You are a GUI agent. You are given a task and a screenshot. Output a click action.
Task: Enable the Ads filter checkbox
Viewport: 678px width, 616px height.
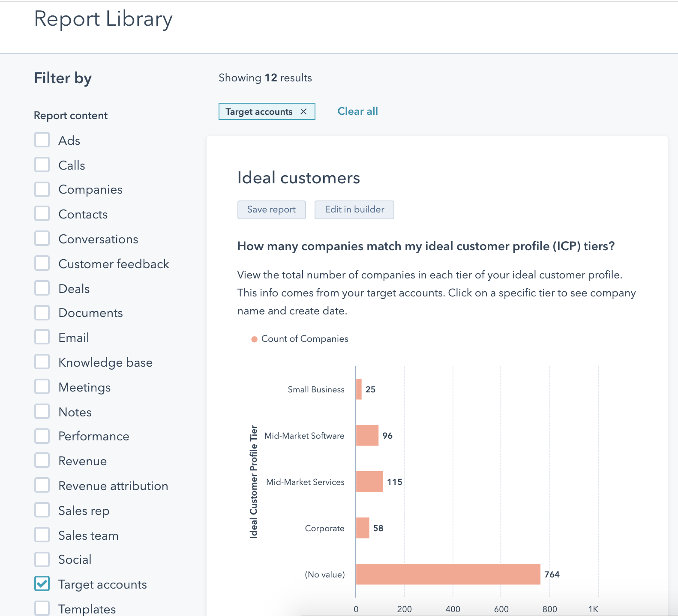click(42, 140)
